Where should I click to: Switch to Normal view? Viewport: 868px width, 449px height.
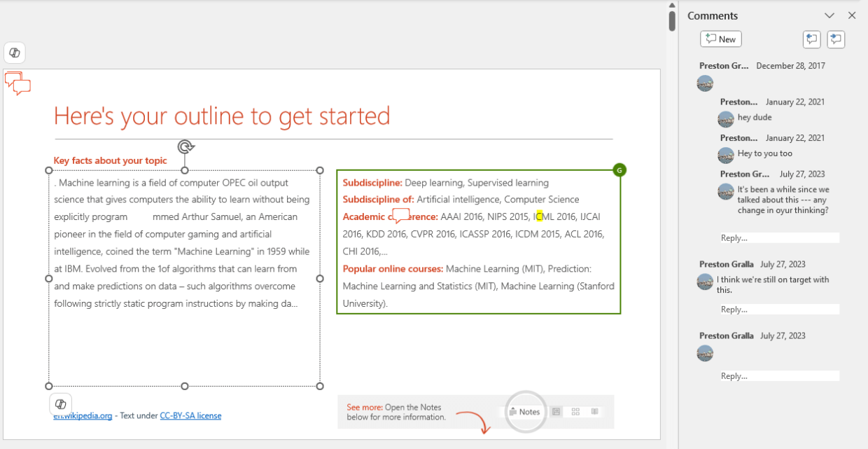556,411
